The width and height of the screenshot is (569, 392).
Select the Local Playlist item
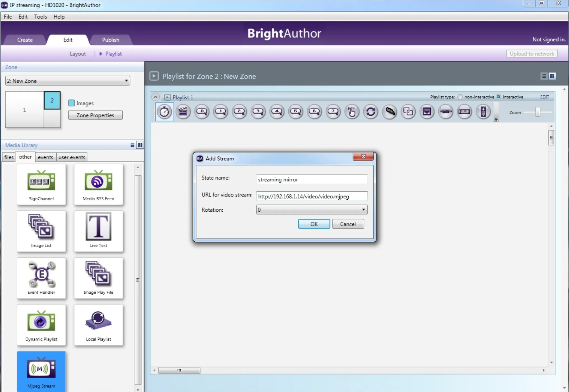coord(99,325)
